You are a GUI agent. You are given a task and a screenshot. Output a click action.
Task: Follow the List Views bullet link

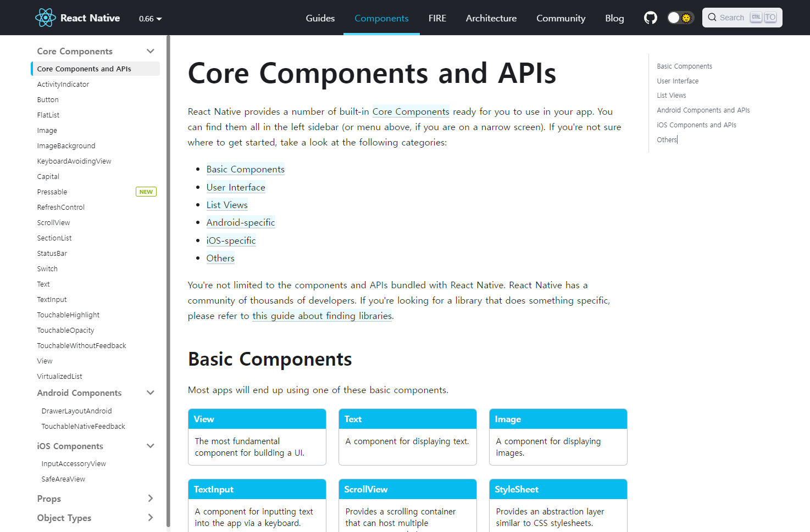[x=227, y=205]
